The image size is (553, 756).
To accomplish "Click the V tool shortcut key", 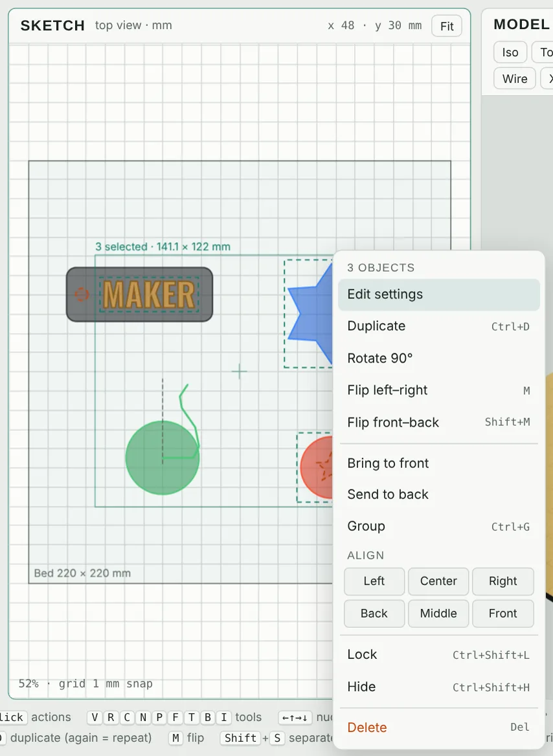I will (95, 717).
